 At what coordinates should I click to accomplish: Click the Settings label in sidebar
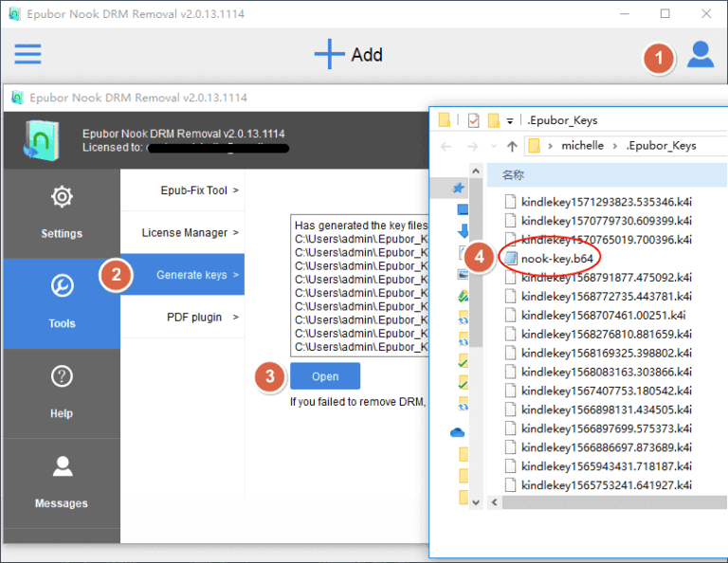point(62,233)
